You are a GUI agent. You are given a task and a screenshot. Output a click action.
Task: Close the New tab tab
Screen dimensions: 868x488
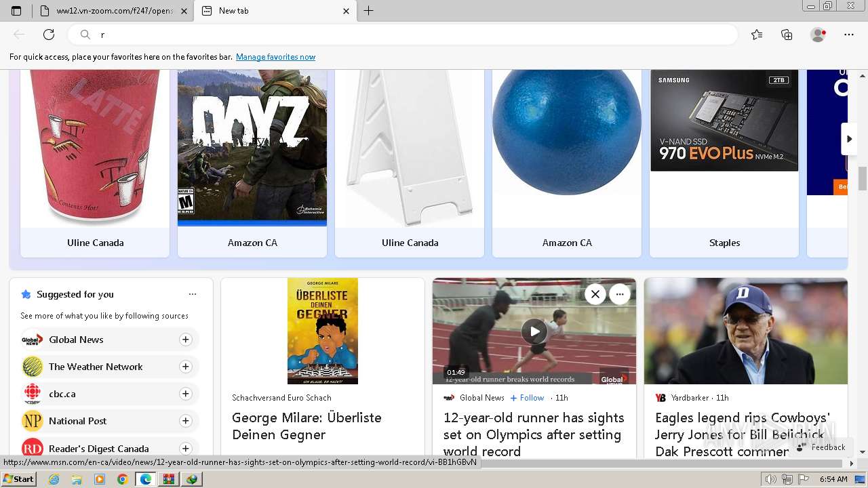point(347,11)
